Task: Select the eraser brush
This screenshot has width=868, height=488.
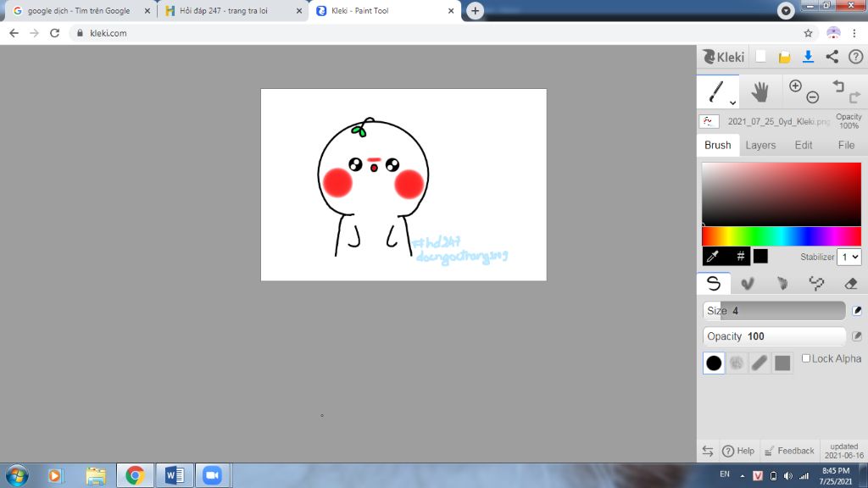Action: (x=851, y=283)
